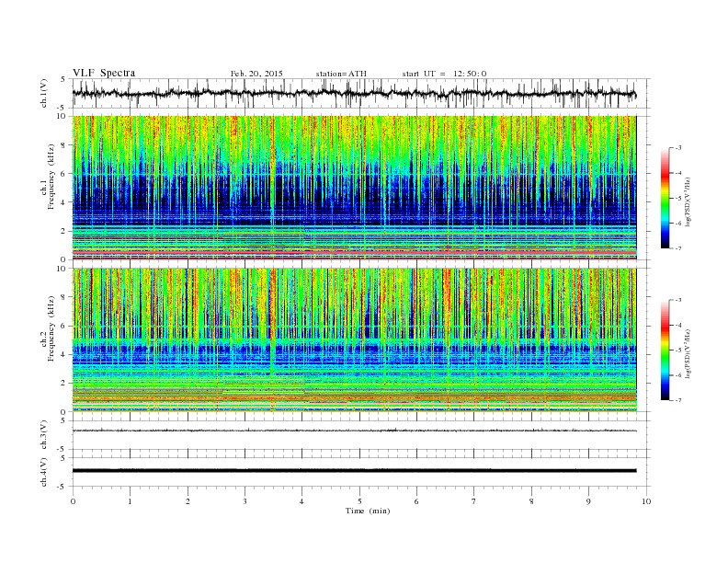Click the "-3" tick on the ch.1 colorbar
Image resolution: width=728 pixels, height=563 pixels.
tap(677, 148)
